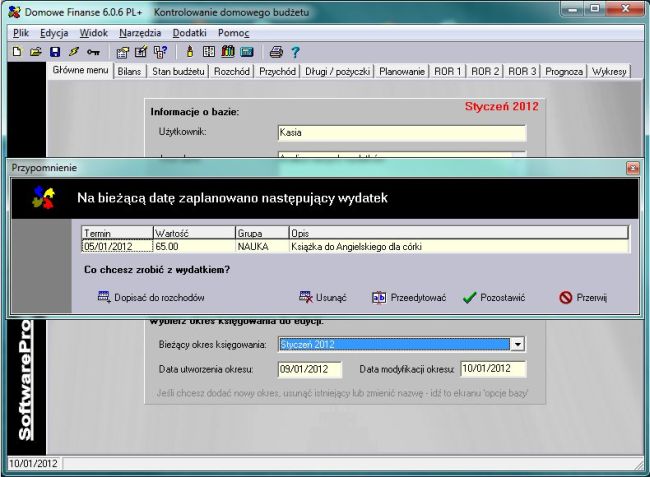
Task: Click the status bar date 10/01/2012
Action: click(x=34, y=463)
